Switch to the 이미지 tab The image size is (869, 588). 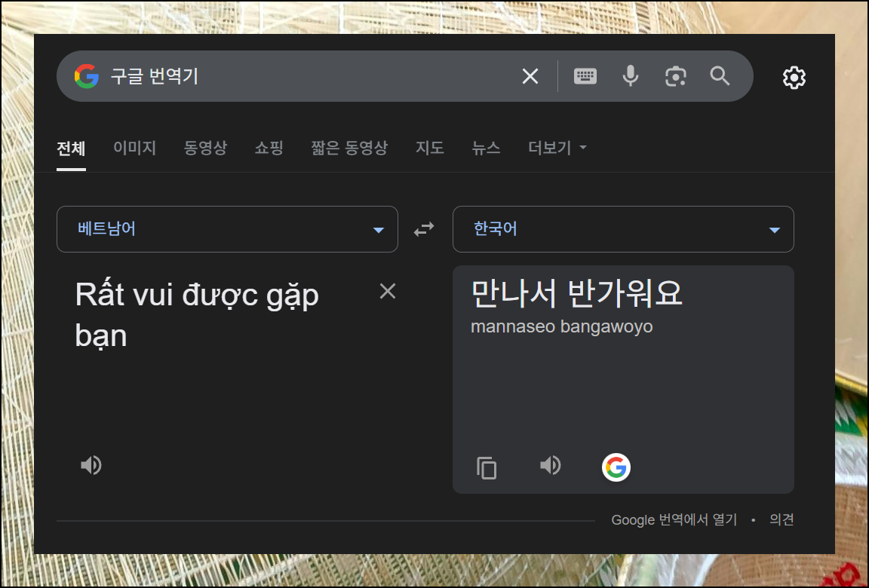[135, 148]
